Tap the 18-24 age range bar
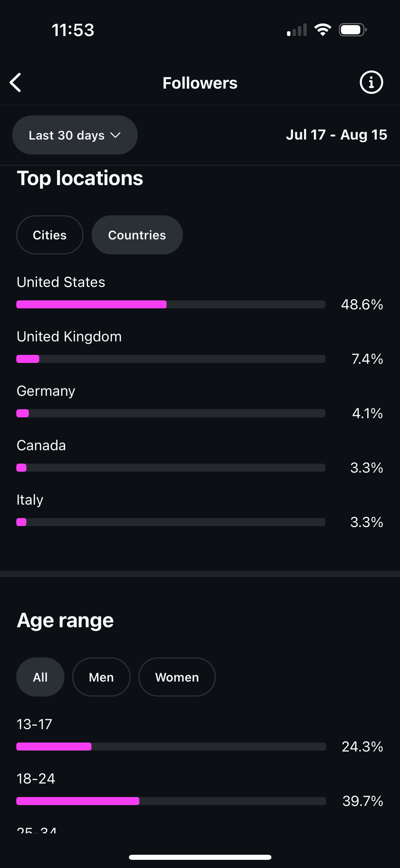 [x=171, y=801]
